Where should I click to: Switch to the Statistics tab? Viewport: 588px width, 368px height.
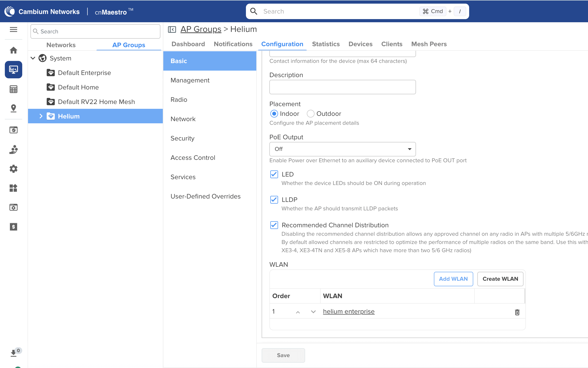click(326, 44)
